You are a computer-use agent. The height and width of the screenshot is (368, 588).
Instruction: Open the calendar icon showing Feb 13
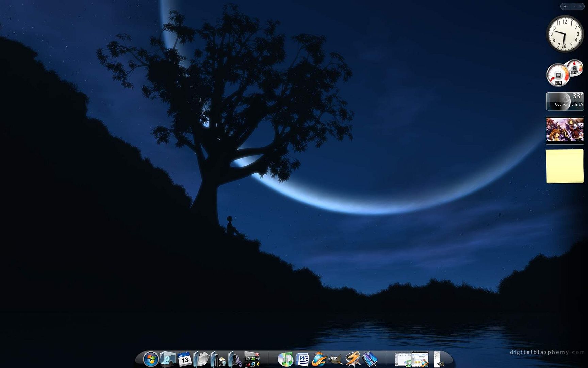pyautogui.click(x=185, y=359)
